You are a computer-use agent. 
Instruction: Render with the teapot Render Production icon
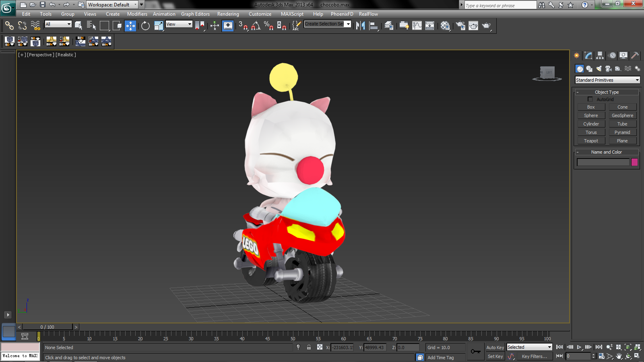coord(487,26)
